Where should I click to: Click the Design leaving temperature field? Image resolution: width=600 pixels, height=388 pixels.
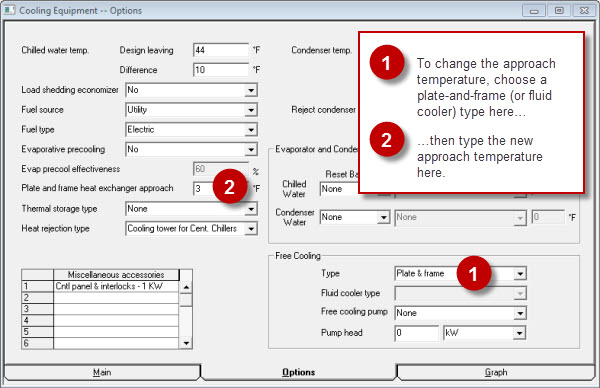pyautogui.click(x=221, y=50)
